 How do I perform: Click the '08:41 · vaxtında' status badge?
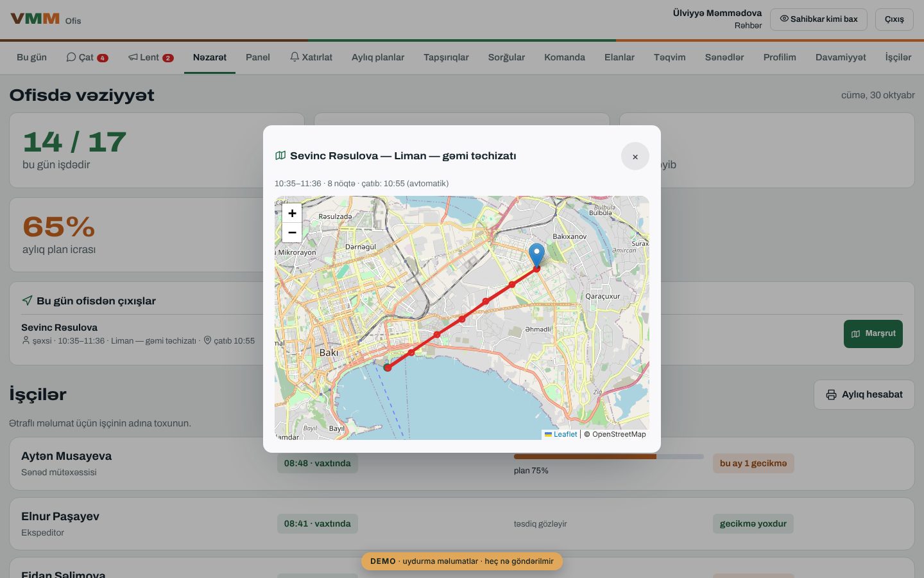pyautogui.click(x=318, y=523)
